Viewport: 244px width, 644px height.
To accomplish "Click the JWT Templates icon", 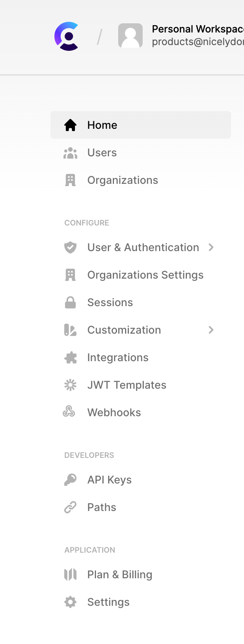I will [x=70, y=384].
